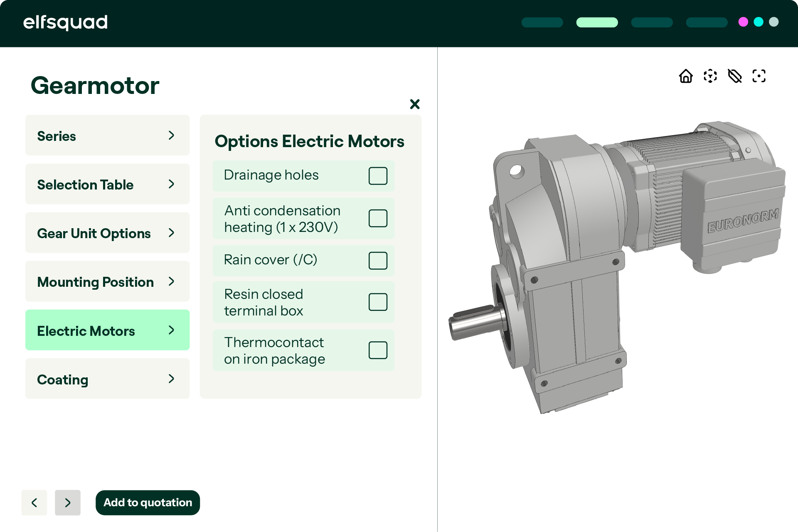Expand the Coating section chevron
The height and width of the screenshot is (532, 798).
[x=171, y=379]
